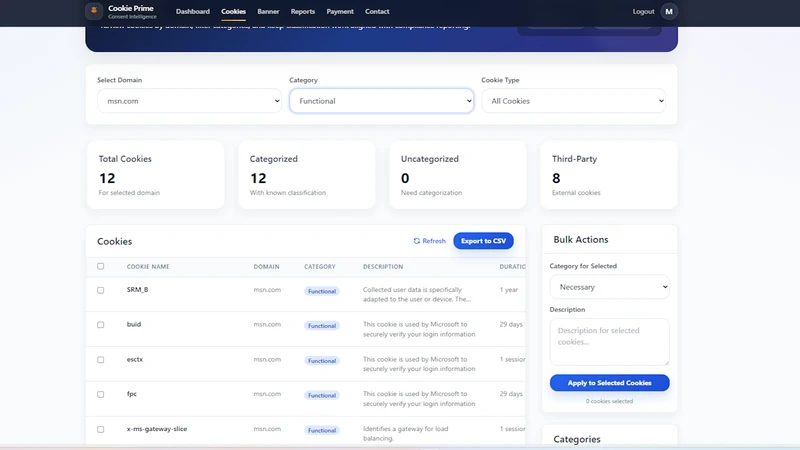Click Export to CSV button
The width and height of the screenshot is (800, 450).
point(483,241)
